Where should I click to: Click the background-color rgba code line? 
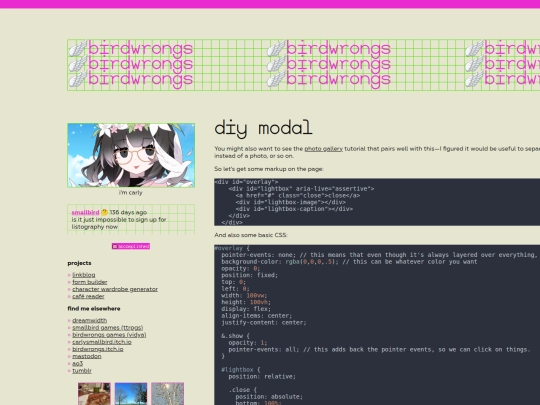(x=349, y=262)
